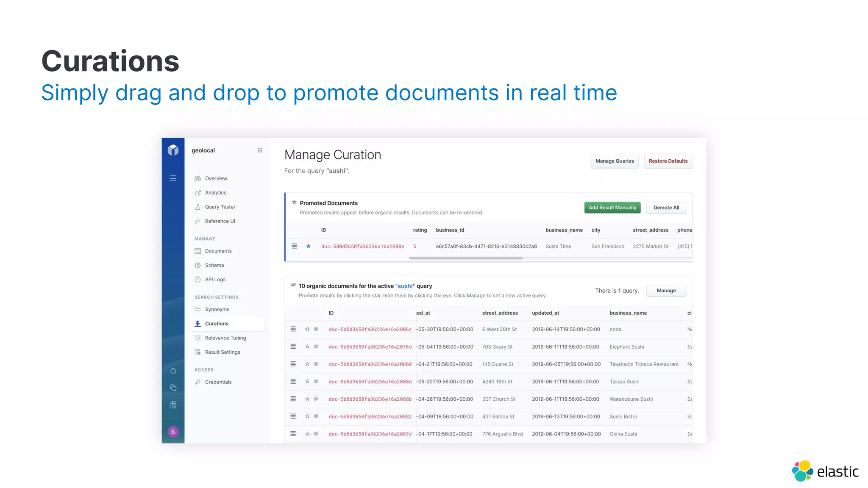Screen dimensions: 868x488
Task: Click the Manage Queries button
Action: tap(615, 161)
